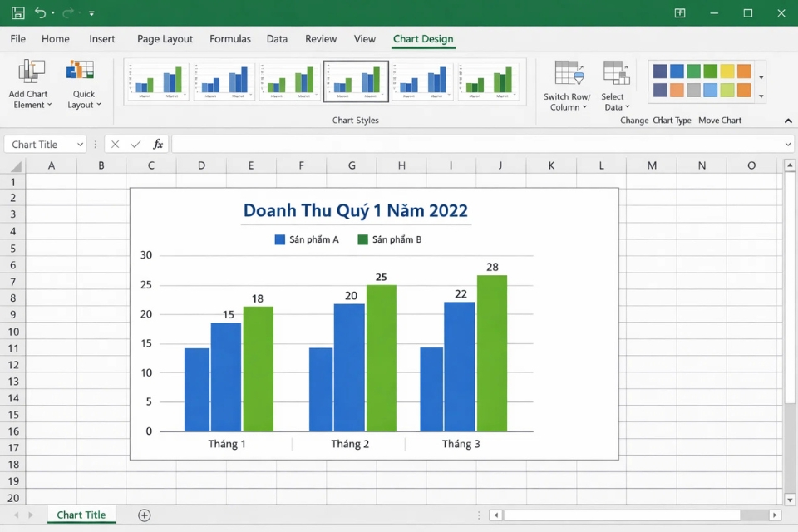Collapse the ribbon with the chevron

click(787, 120)
